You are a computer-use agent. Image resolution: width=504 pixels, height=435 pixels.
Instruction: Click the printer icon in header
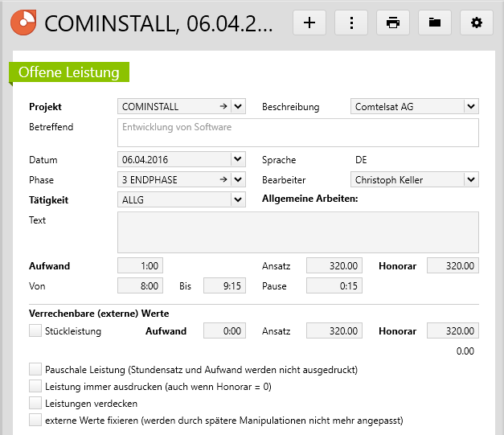click(x=393, y=23)
